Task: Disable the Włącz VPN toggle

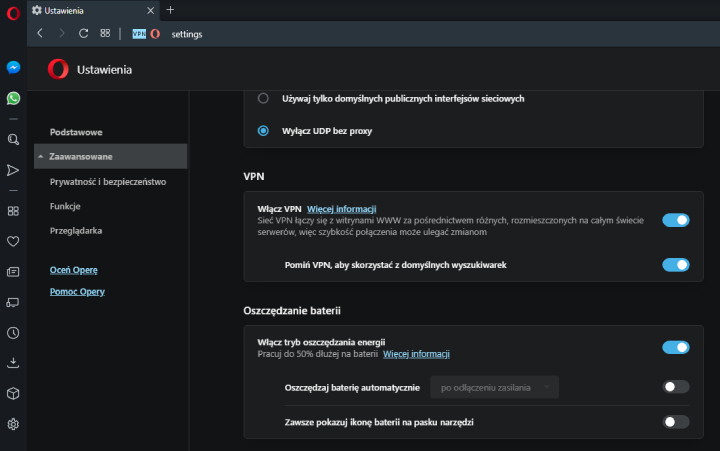Action: pos(675,220)
